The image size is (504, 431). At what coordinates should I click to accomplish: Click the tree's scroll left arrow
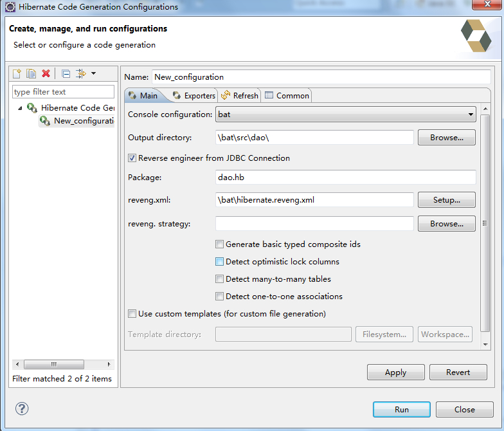pyautogui.click(x=17, y=364)
